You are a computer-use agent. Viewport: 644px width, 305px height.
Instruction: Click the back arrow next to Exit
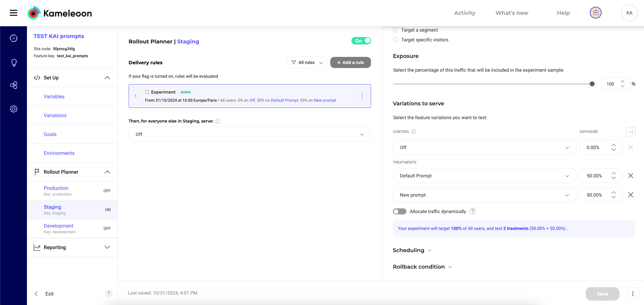point(36,294)
